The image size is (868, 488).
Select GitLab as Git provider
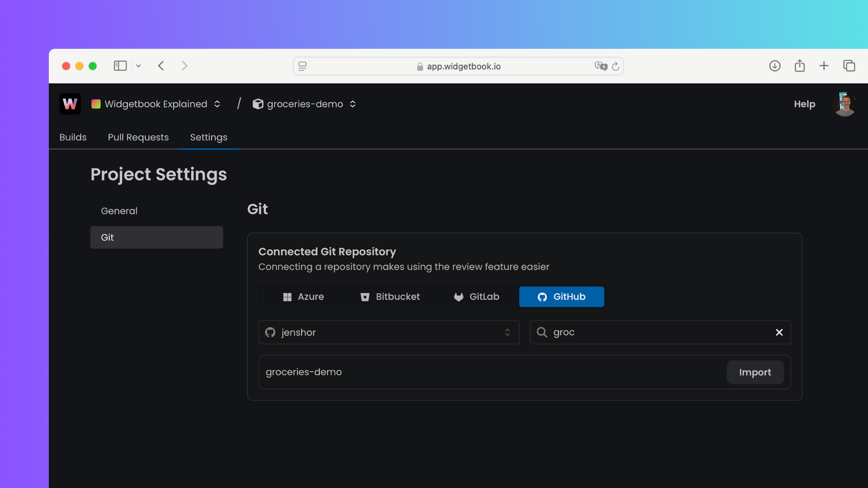pyautogui.click(x=476, y=297)
